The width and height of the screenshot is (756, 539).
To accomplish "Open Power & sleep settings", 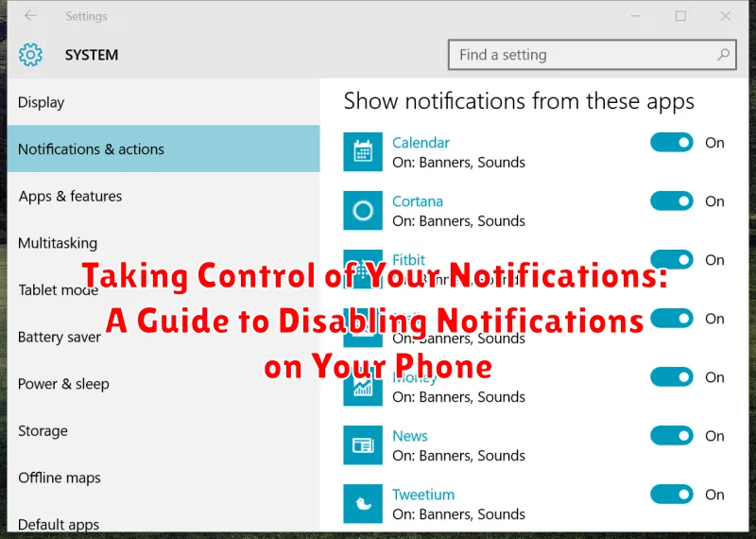I will pos(163,384).
